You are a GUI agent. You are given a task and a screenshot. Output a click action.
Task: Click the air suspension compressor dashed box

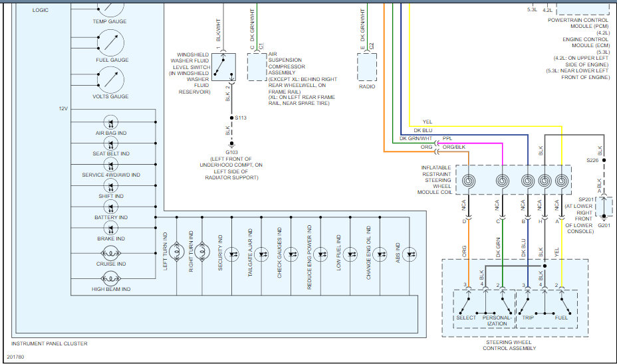coord(257,67)
